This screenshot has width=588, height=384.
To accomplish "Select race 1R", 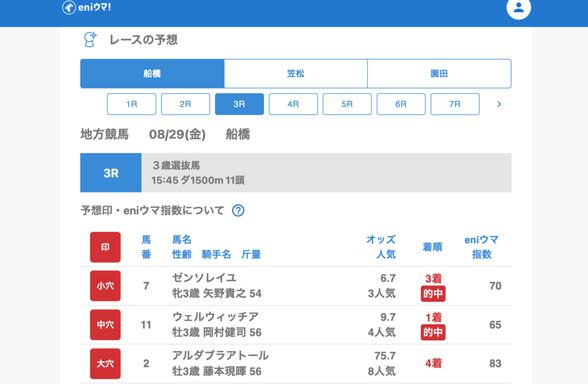I will [131, 104].
